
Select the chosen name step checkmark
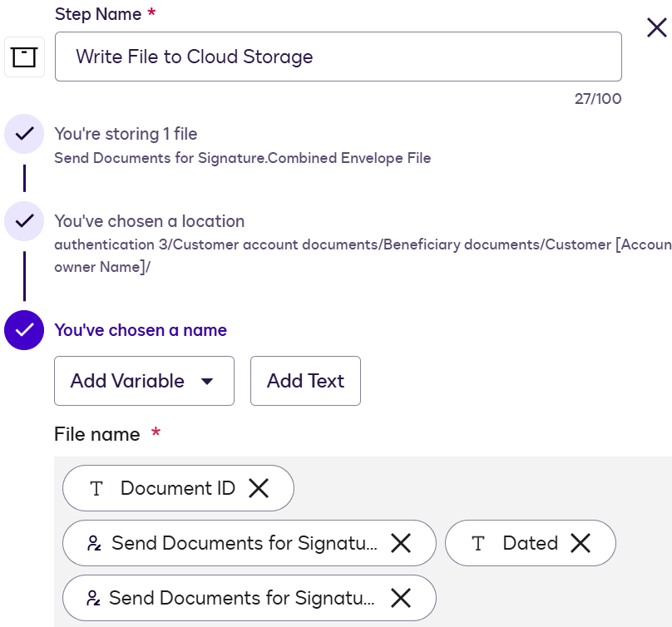pyautogui.click(x=24, y=330)
